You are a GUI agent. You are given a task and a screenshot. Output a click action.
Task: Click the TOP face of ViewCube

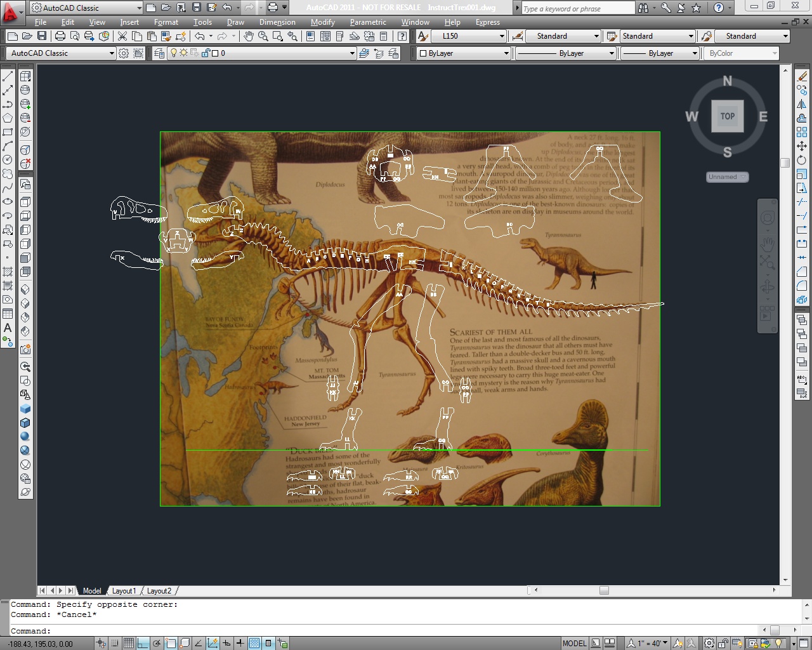(x=728, y=116)
